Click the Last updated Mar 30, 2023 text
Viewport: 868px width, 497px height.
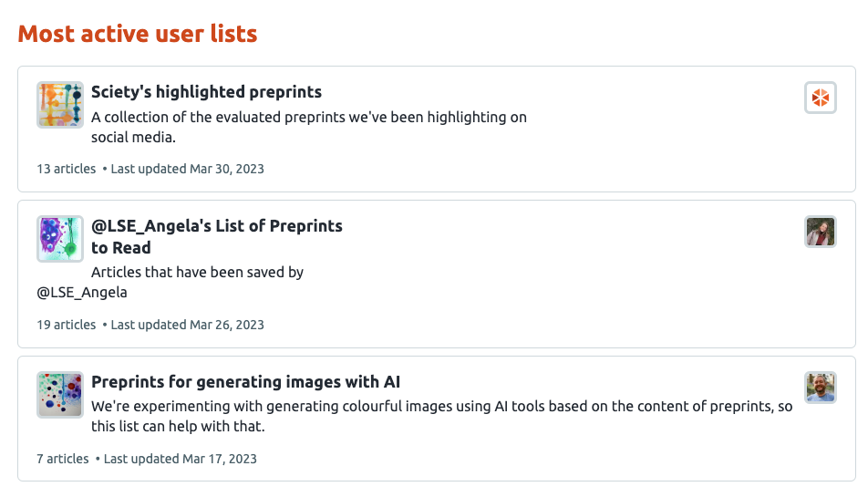[x=187, y=169]
